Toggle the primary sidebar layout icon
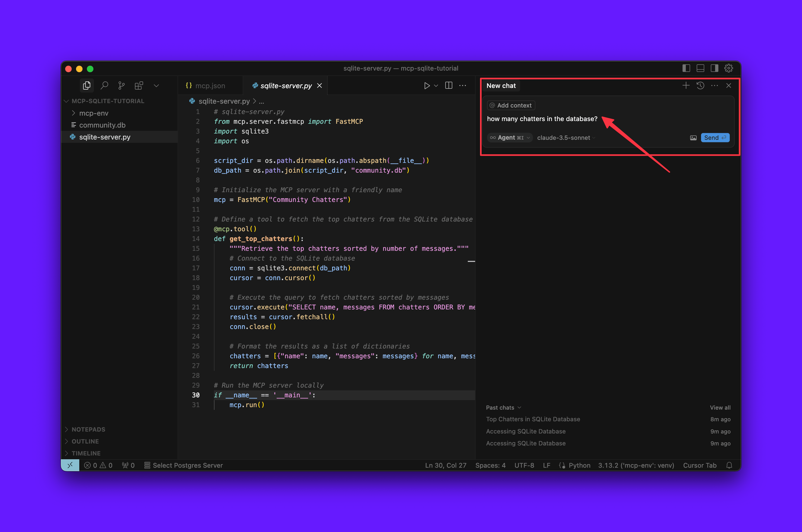 point(686,68)
